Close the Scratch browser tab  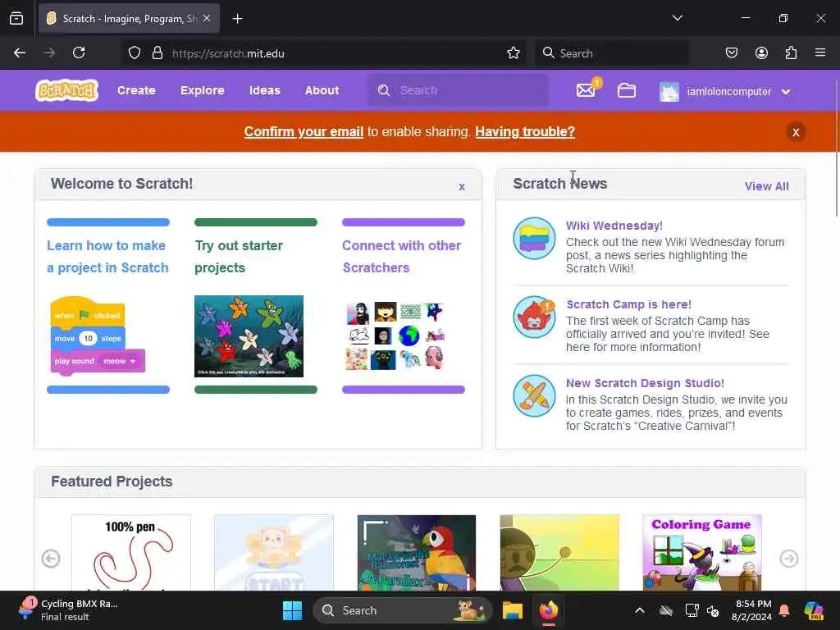click(x=207, y=18)
